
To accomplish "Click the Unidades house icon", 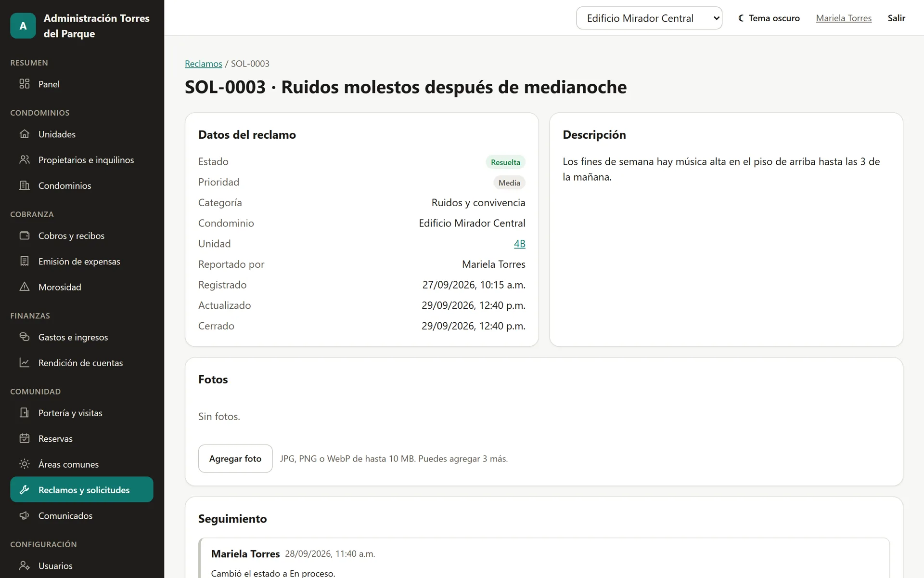I will tap(25, 134).
